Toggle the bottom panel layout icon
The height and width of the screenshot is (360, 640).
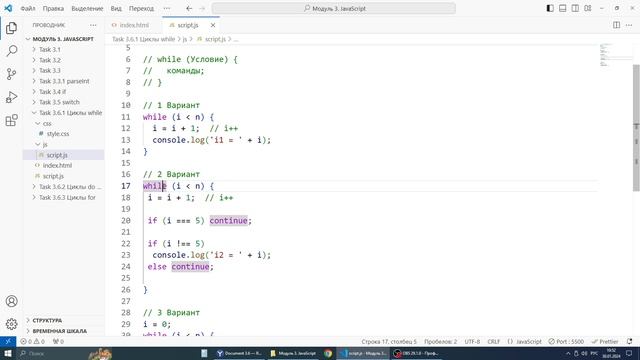point(562,8)
